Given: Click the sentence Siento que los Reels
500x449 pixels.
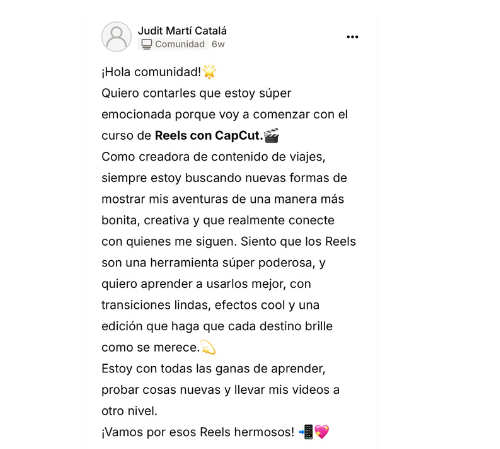Looking at the screenshot, I should (298, 242).
